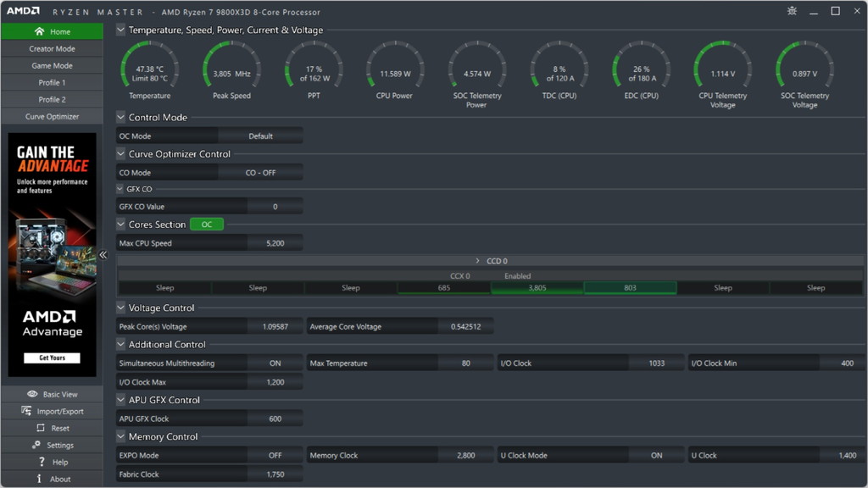Switch to Game Mode

click(x=52, y=65)
